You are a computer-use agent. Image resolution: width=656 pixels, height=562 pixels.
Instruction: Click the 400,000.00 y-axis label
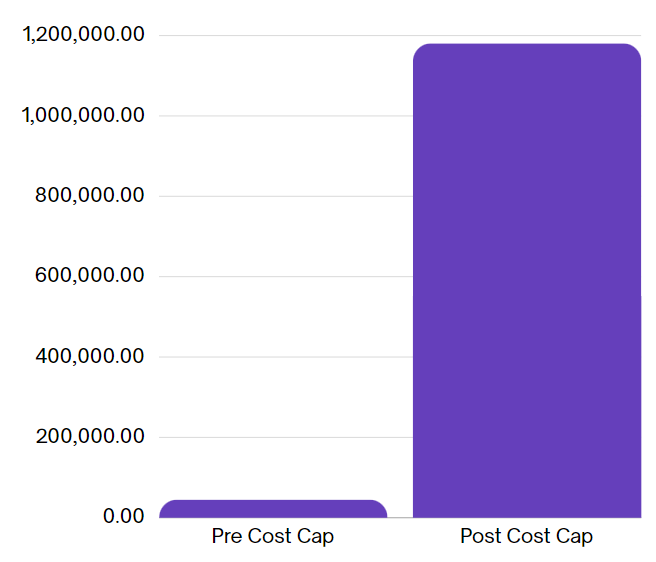pyautogui.click(x=90, y=357)
